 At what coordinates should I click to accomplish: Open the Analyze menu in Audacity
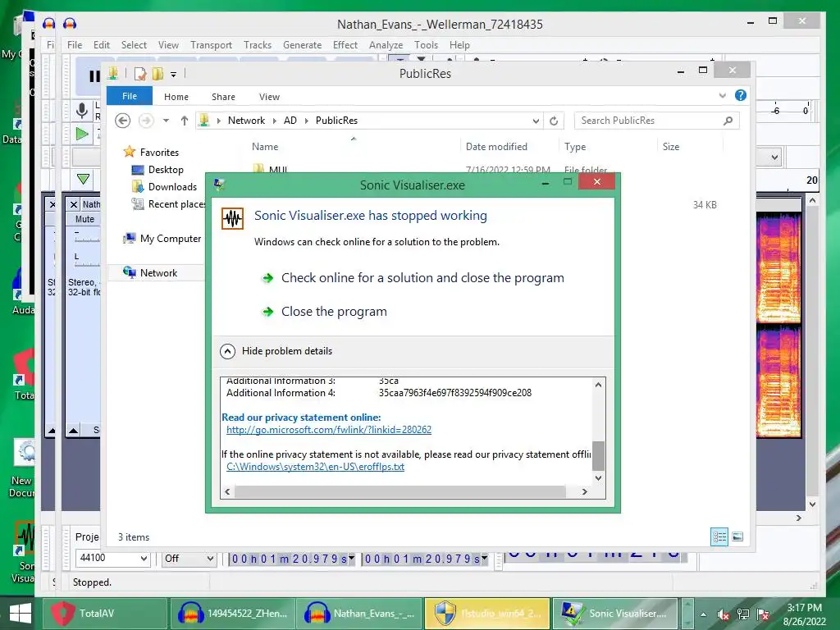tap(386, 45)
